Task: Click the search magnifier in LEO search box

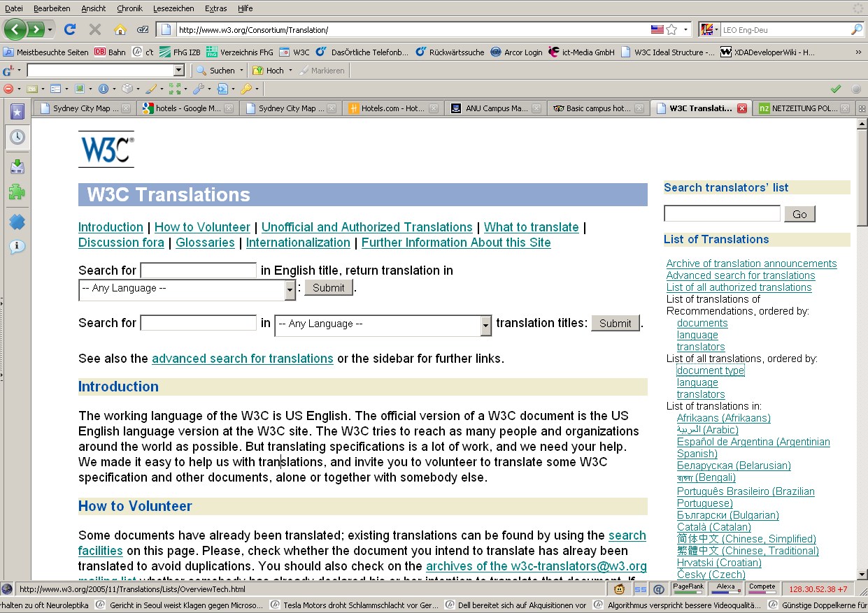Action: click(856, 29)
